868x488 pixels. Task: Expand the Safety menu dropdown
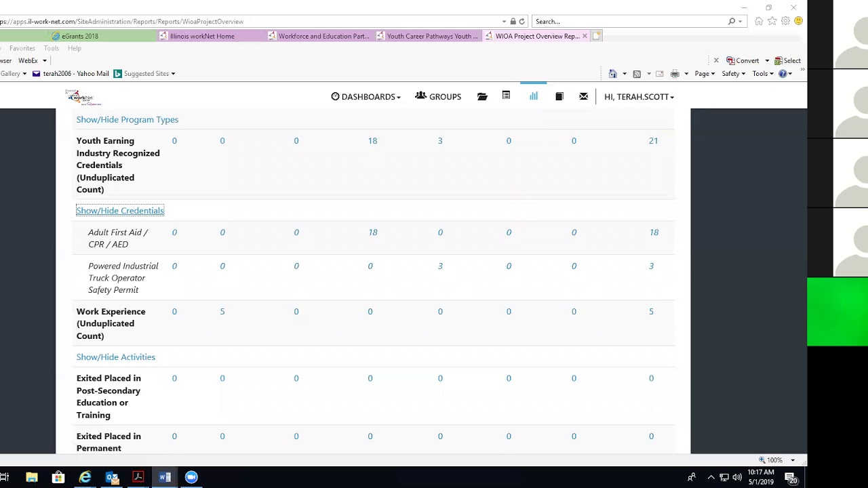tap(733, 74)
